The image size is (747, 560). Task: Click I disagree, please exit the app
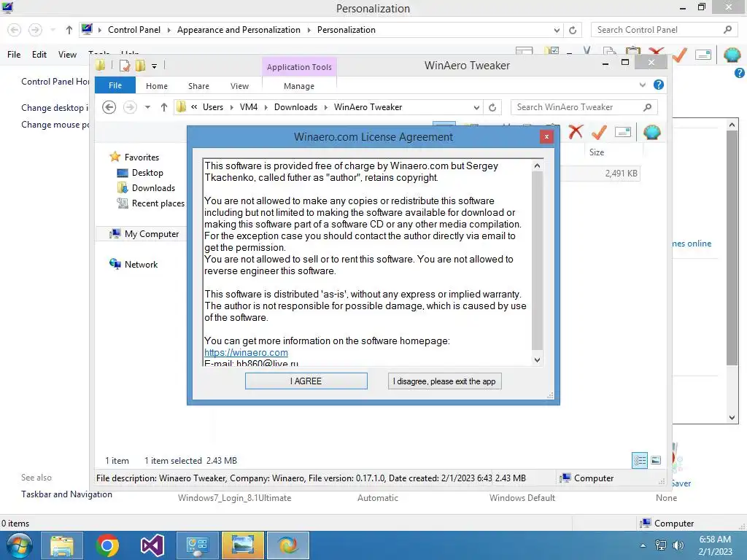pyautogui.click(x=444, y=381)
